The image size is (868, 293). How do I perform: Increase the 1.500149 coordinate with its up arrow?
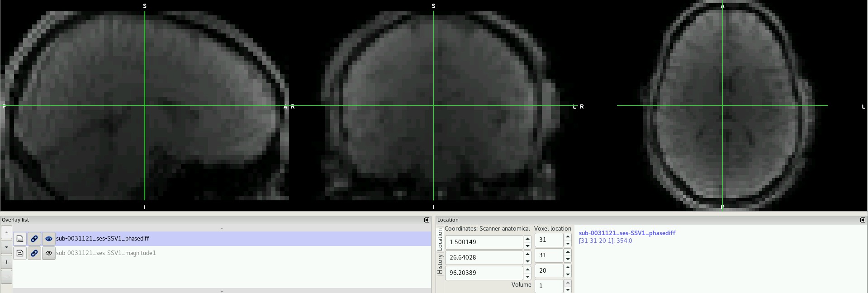[527, 238]
